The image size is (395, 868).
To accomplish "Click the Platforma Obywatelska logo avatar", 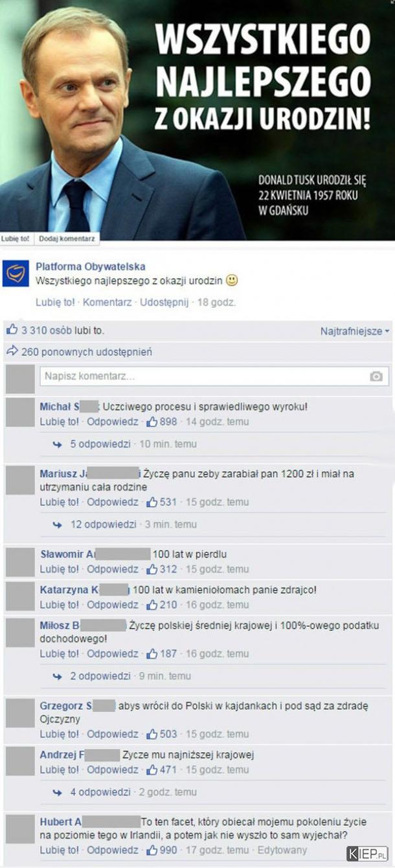I will tap(16, 274).
